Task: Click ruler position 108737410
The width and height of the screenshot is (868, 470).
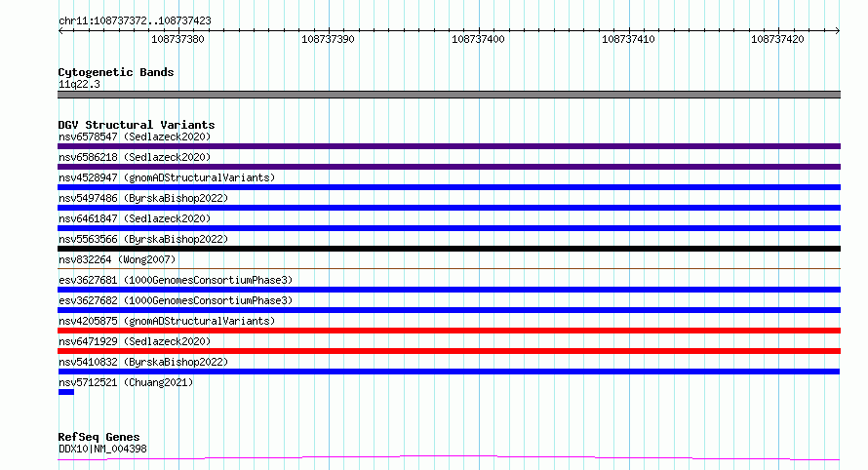Action: (x=628, y=39)
